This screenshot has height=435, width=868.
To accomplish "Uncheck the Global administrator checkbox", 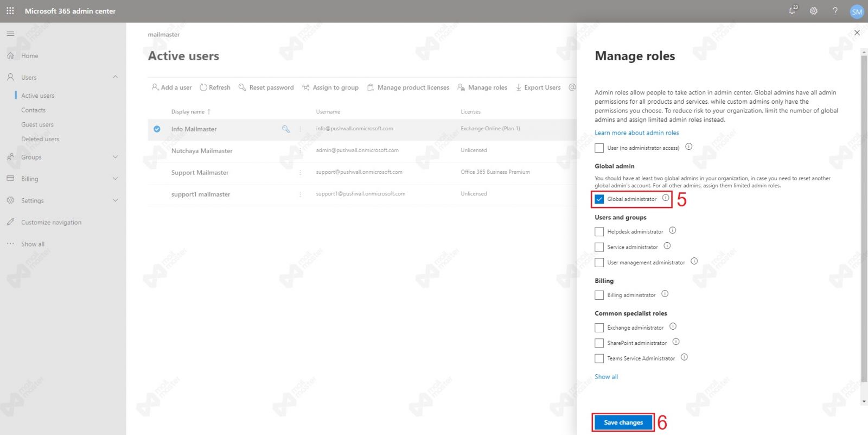I will point(599,199).
